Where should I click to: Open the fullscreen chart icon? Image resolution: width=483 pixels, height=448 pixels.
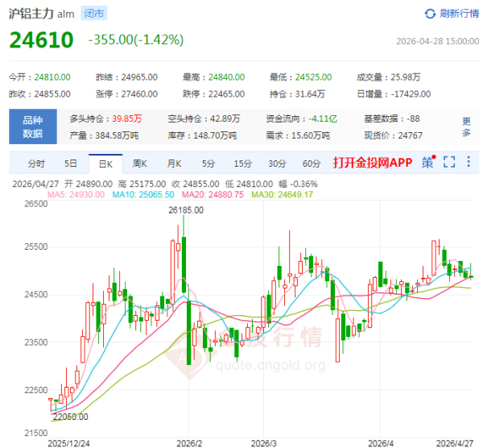(449, 162)
